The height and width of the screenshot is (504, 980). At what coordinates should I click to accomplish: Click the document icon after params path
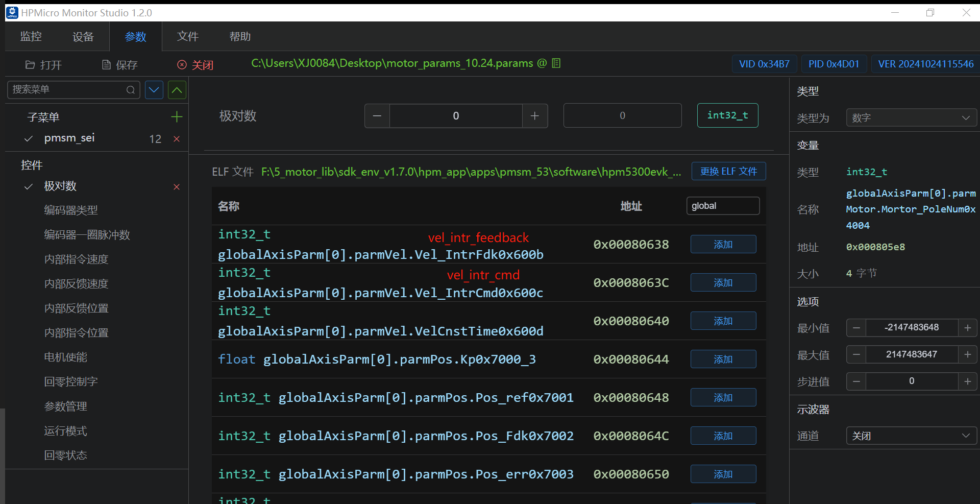point(556,63)
